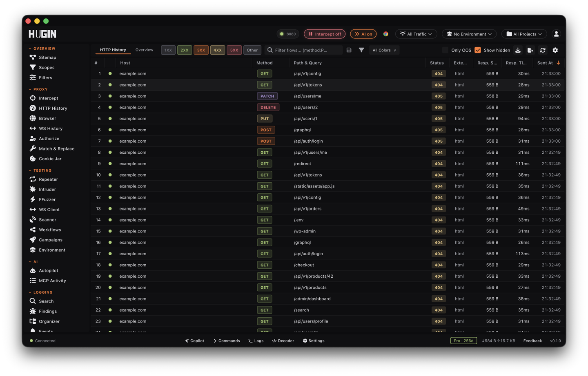Collapse the PROXY sidebar section

tap(38, 89)
